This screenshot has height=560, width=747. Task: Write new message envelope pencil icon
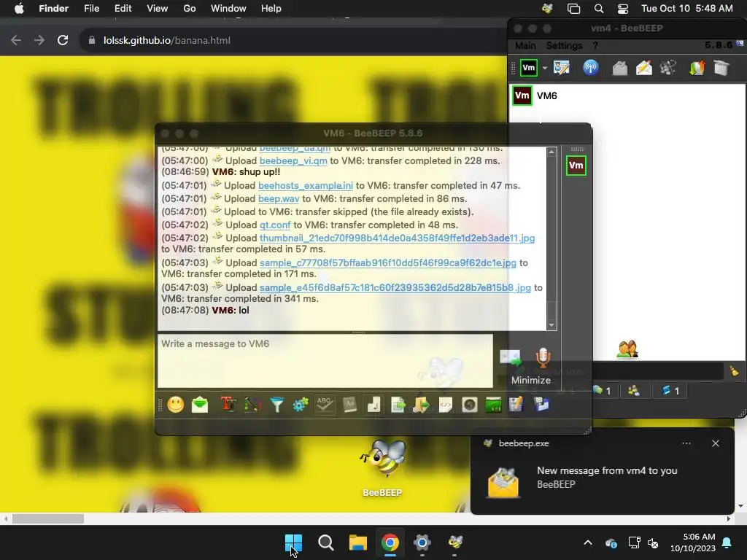pyautogui.click(x=644, y=68)
